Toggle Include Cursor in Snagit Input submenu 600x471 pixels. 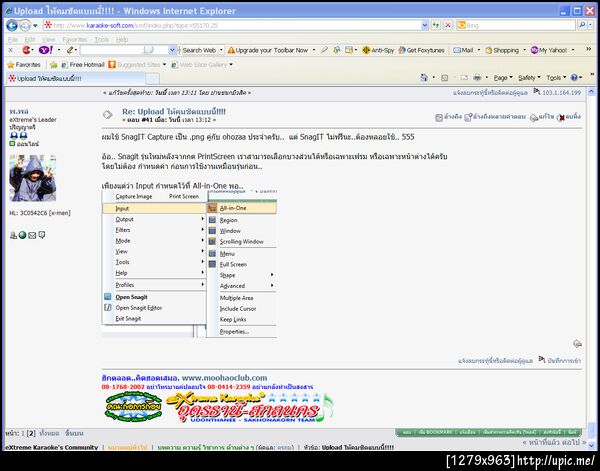(x=238, y=309)
